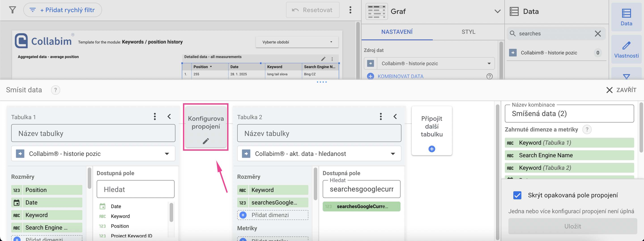Image resolution: width=644 pixels, height=241 pixels.
Task: Click help icon next to KOMBINOVAT DATA
Action: [489, 76]
